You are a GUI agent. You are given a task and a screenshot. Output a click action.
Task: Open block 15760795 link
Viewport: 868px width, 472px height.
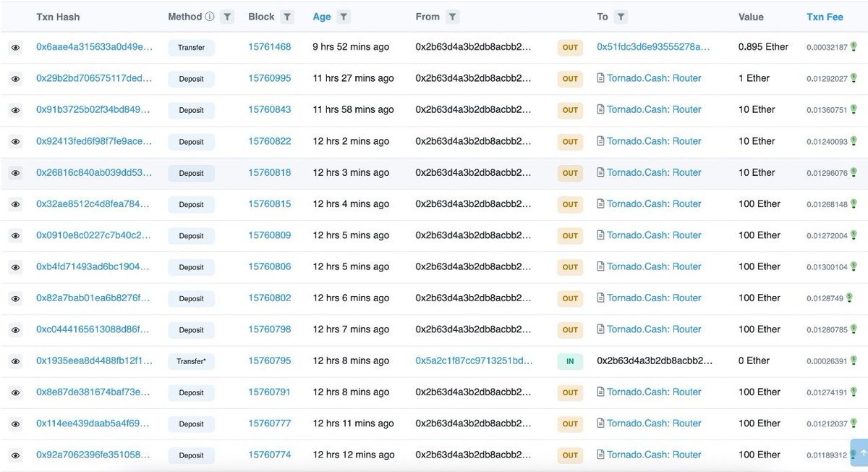click(270, 361)
